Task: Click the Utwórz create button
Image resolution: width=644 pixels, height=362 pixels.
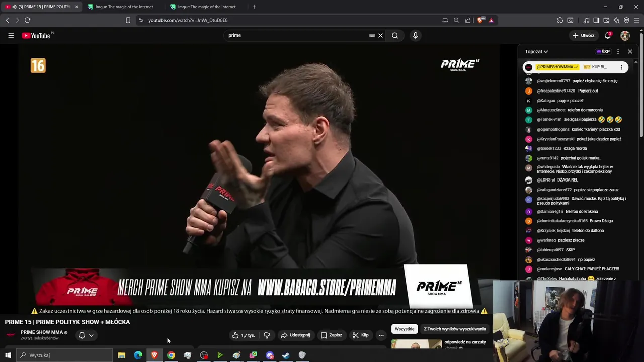Action: [x=584, y=35]
